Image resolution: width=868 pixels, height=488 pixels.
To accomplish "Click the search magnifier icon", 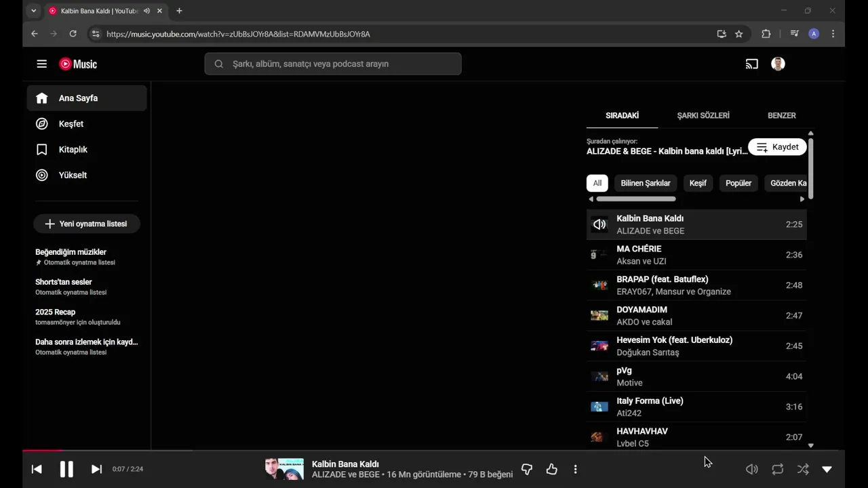I will [x=219, y=64].
